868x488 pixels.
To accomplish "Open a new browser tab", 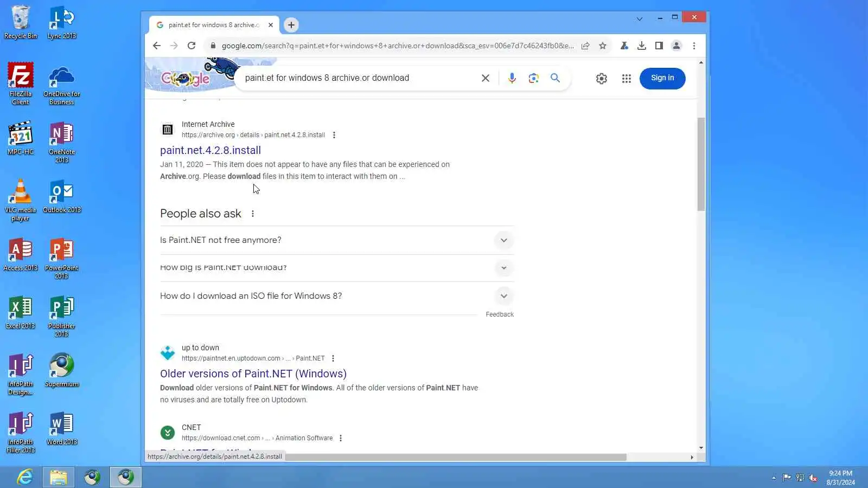I will [291, 25].
